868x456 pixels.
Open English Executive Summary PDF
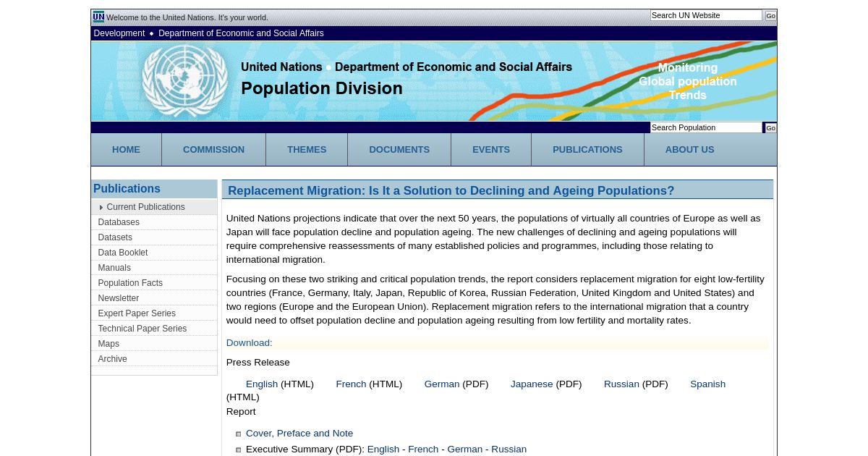(383, 449)
